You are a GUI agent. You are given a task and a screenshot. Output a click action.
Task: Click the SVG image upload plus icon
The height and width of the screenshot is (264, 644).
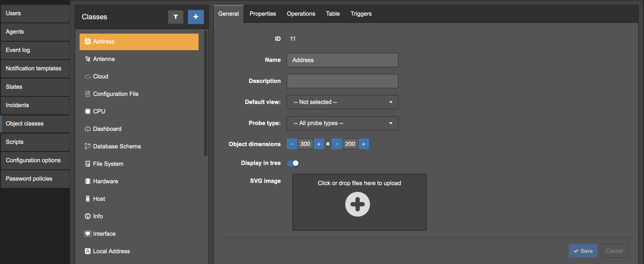point(358,204)
